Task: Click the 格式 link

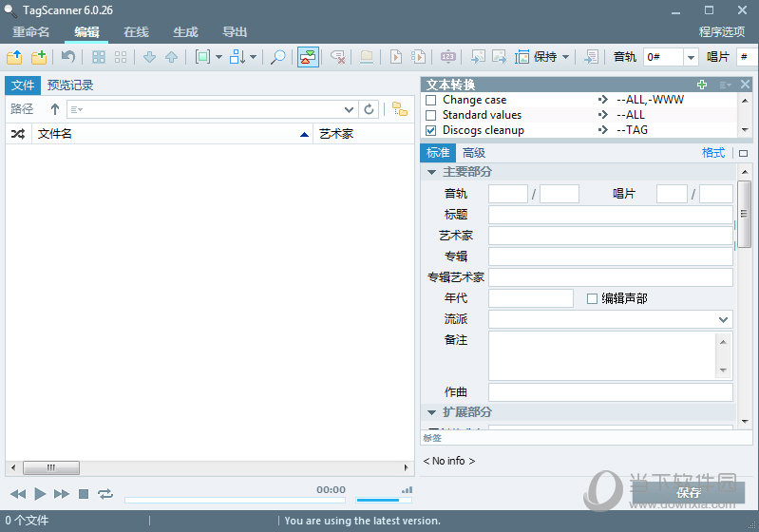Action: (713, 153)
